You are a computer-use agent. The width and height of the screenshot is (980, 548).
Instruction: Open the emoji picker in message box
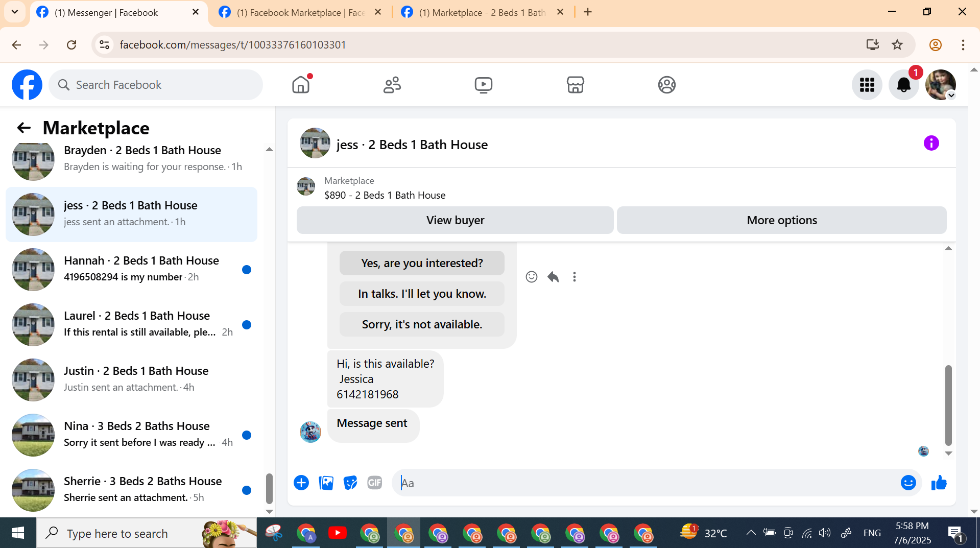pos(909,483)
